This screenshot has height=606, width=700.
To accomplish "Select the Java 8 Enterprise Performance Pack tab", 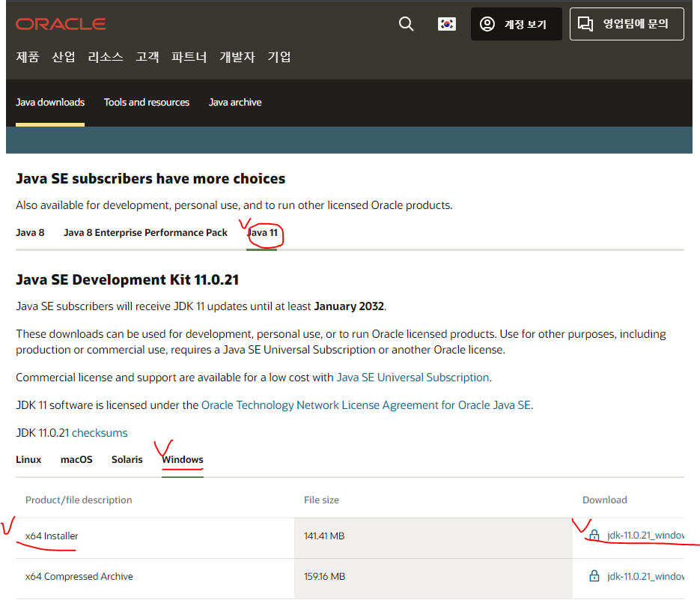I will point(145,233).
